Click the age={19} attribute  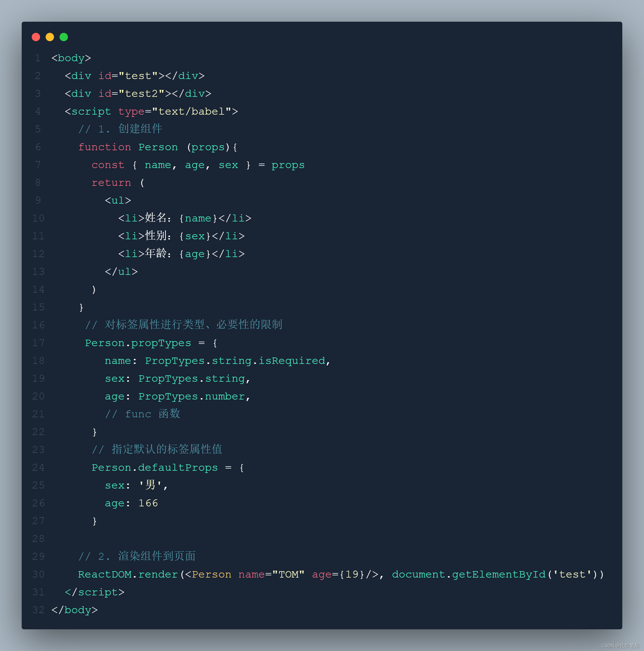click(x=338, y=574)
